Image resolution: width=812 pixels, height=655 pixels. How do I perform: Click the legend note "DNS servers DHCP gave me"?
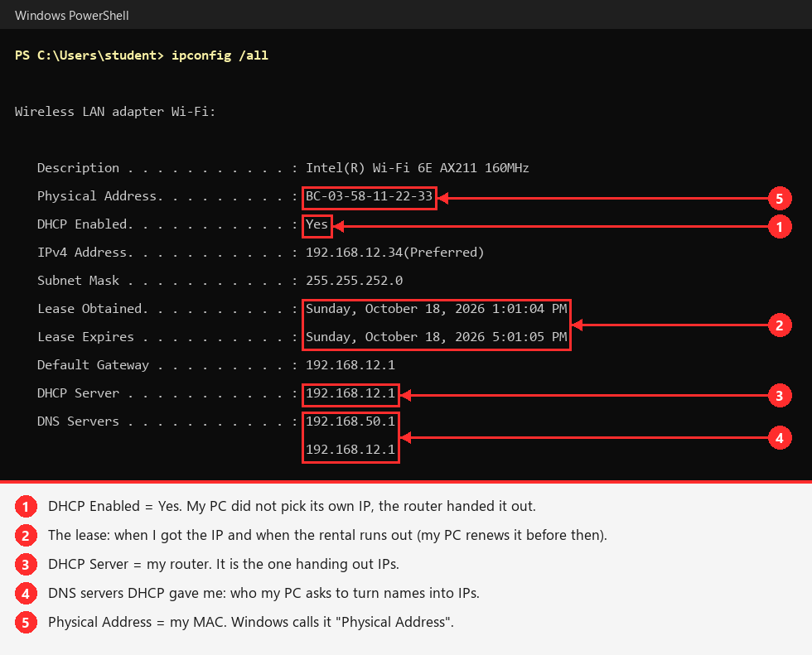pyautogui.click(x=263, y=593)
